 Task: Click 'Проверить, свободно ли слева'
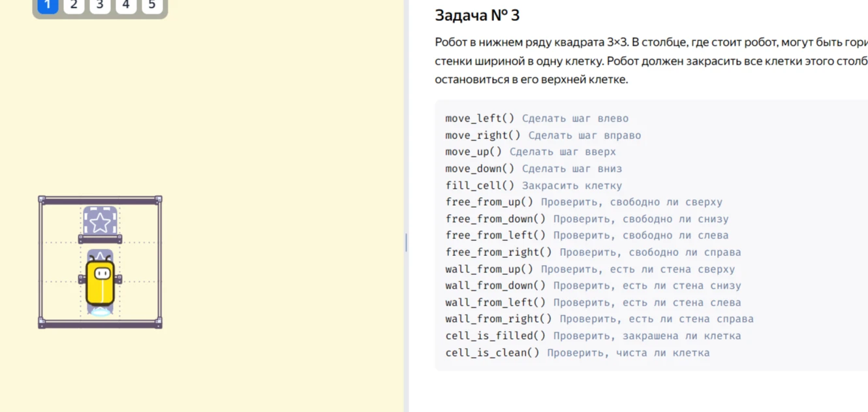[x=641, y=235]
